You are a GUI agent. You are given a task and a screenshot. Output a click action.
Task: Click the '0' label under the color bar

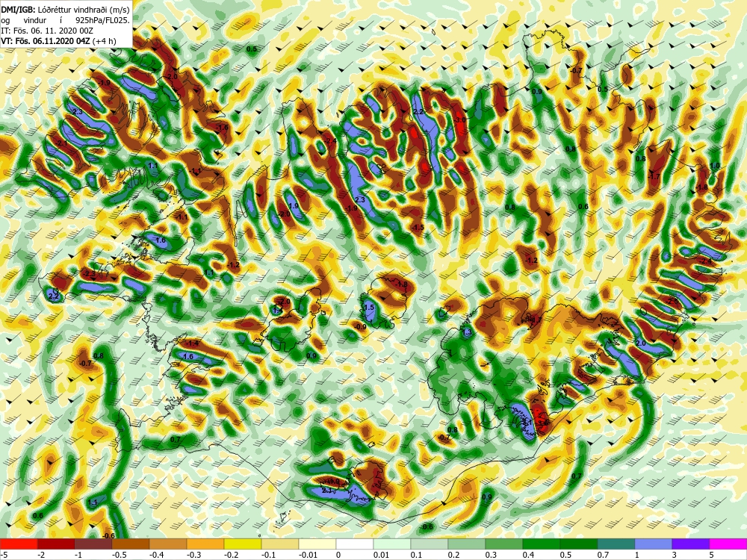click(338, 555)
